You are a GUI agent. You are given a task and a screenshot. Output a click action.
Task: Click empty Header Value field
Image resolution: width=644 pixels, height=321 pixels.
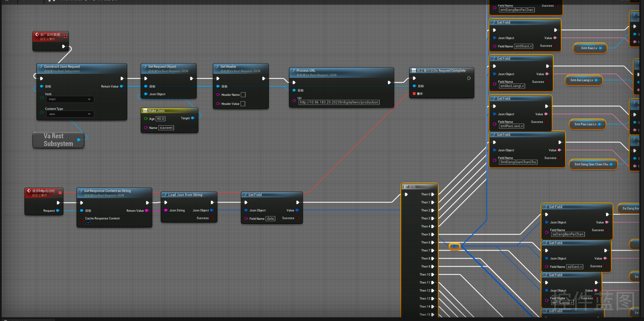tap(243, 104)
